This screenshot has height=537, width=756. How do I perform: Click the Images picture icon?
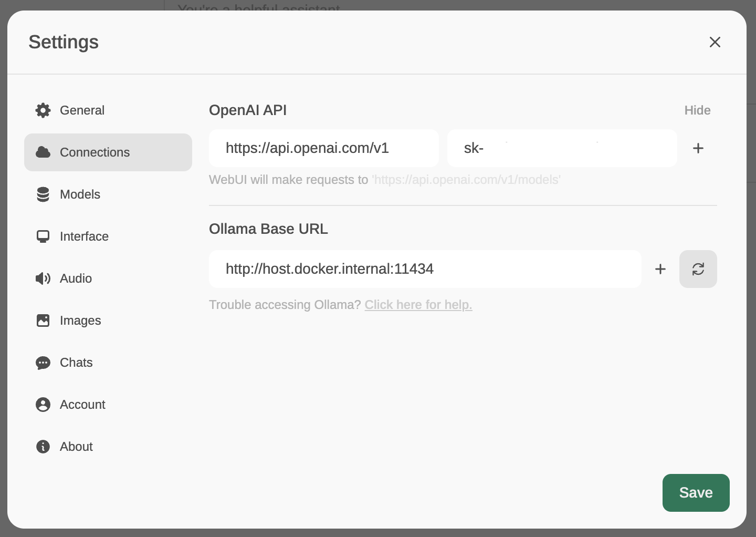pyautogui.click(x=43, y=321)
